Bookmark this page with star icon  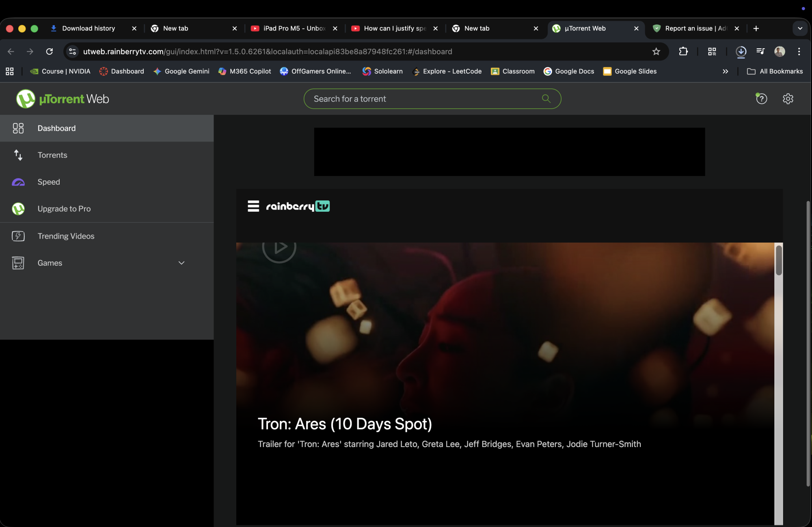(x=656, y=52)
